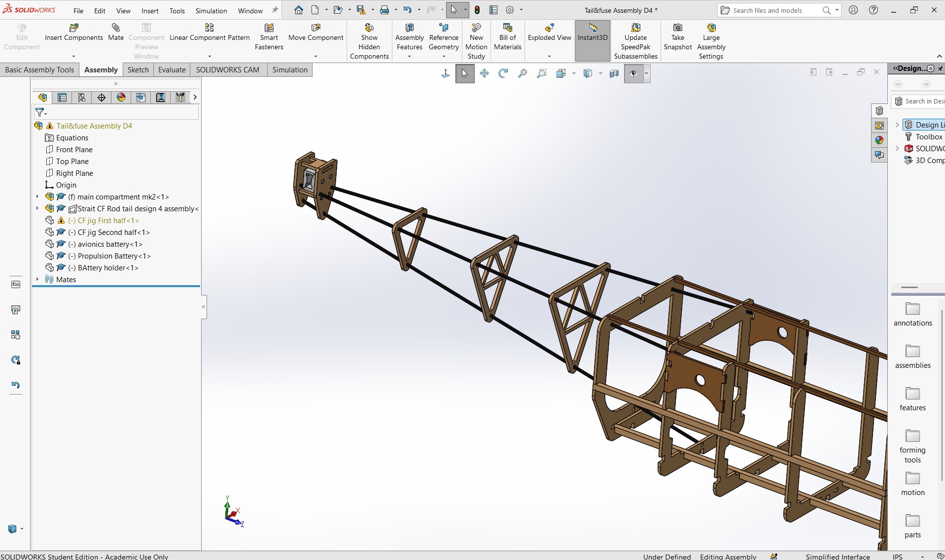Open the speech-bubble forum tab in the task pane
The width and height of the screenshot is (945, 560).
tap(879, 155)
